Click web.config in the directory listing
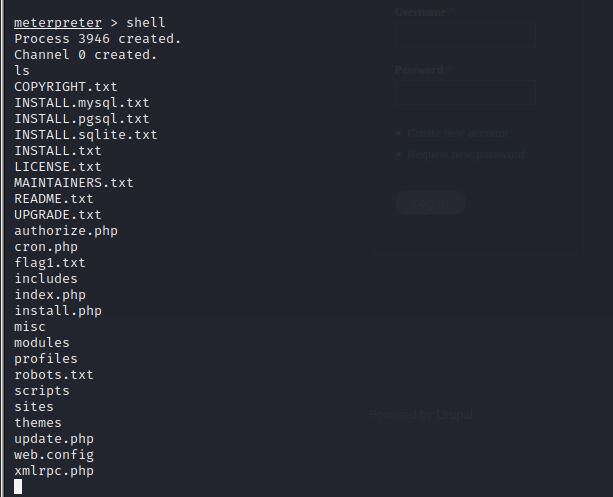Screen dimensions: 613x497 coord(53,455)
